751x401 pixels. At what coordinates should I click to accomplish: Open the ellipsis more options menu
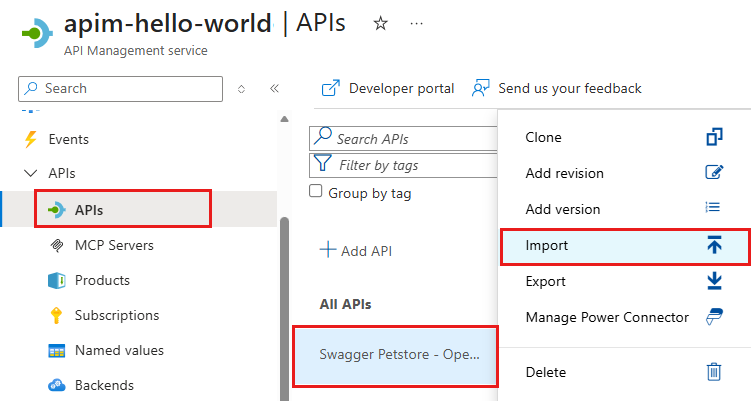tap(416, 23)
